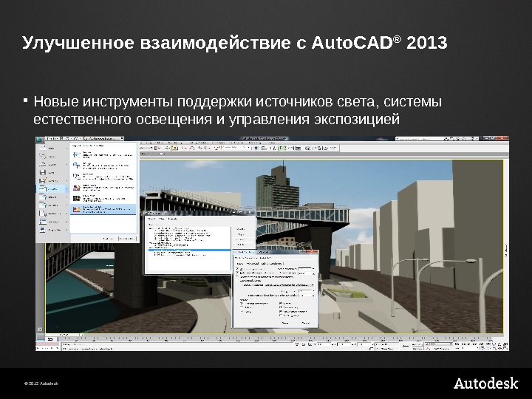The image size is (532, 399).
Task: Choose the New icon in application menu
Action: pyautogui.click(x=43, y=148)
